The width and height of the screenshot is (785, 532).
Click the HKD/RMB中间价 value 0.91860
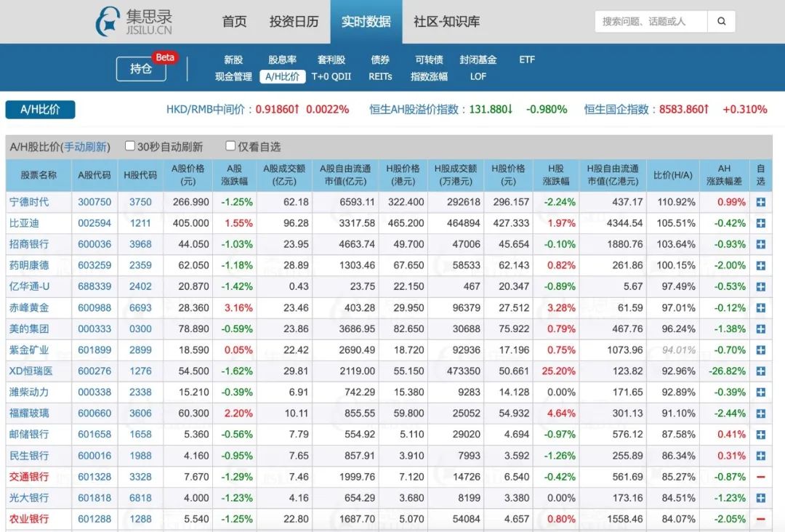(x=278, y=109)
